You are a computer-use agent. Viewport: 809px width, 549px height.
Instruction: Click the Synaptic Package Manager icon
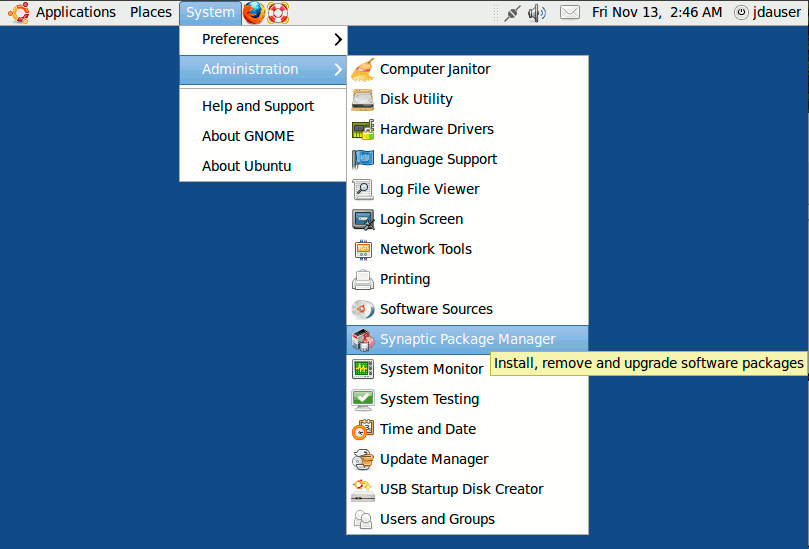click(x=363, y=340)
